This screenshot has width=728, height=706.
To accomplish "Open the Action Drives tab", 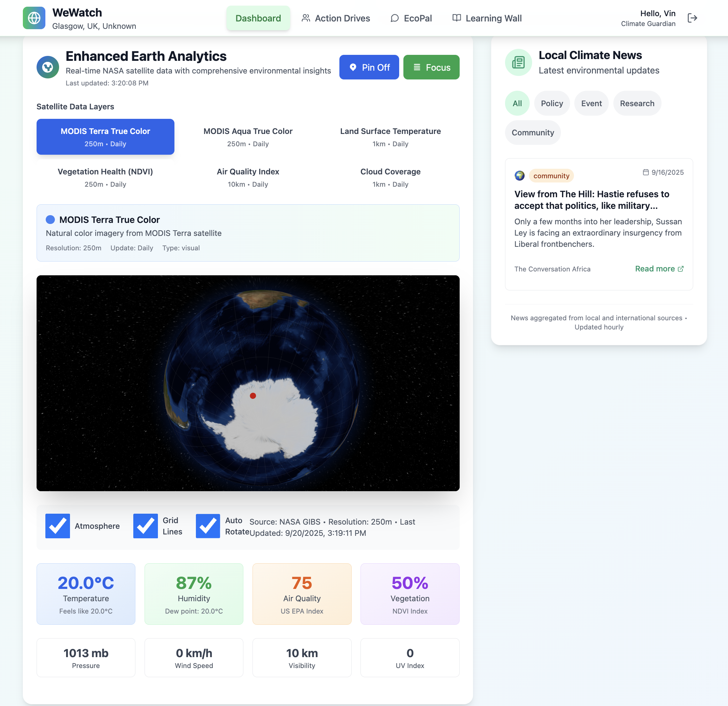I will tap(336, 18).
